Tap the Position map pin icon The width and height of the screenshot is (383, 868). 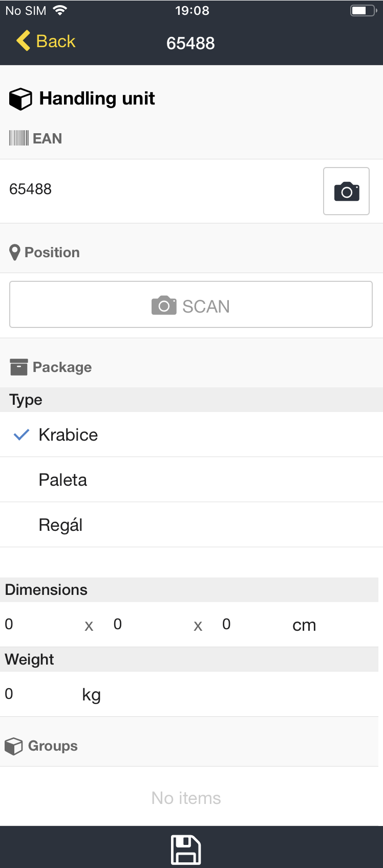15,253
